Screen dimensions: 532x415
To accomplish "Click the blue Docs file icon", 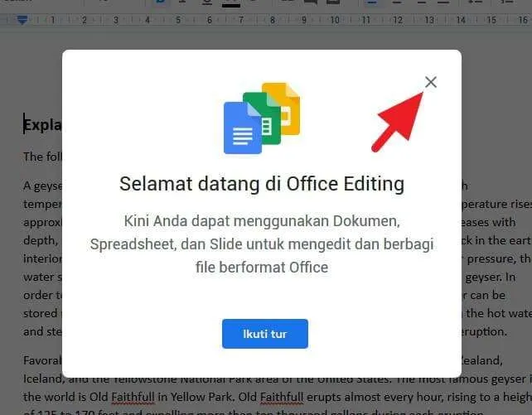I will point(242,128).
